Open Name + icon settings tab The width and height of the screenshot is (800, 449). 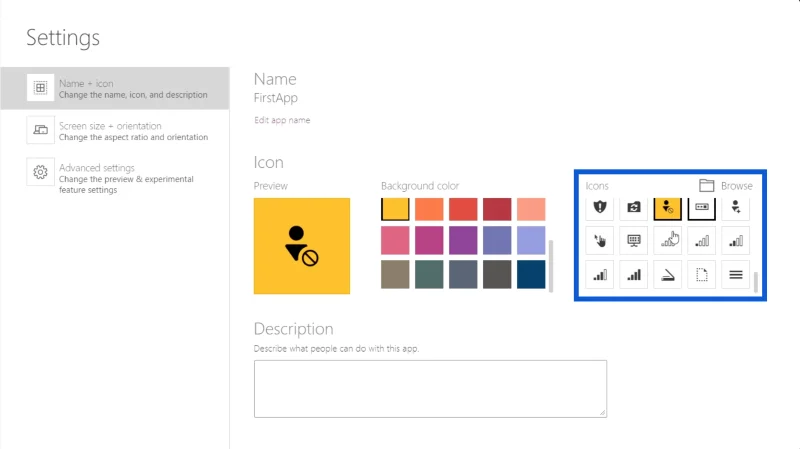click(x=115, y=88)
